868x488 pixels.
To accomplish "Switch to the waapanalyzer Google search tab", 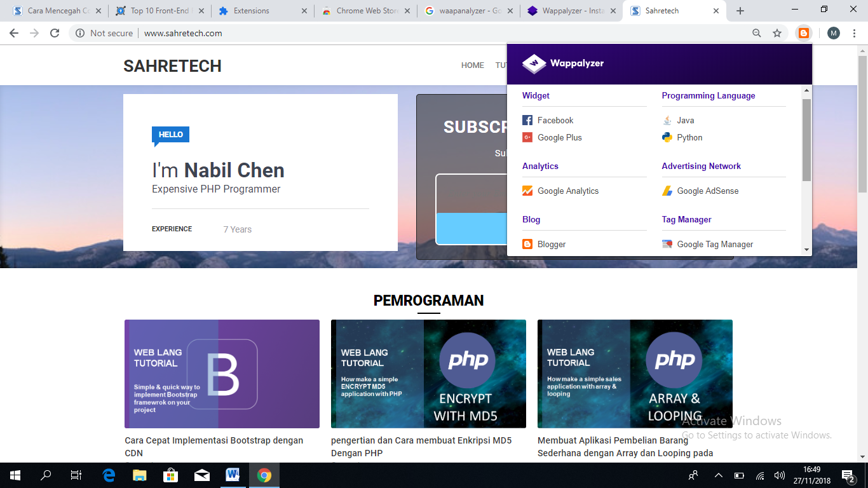I will (x=468, y=11).
